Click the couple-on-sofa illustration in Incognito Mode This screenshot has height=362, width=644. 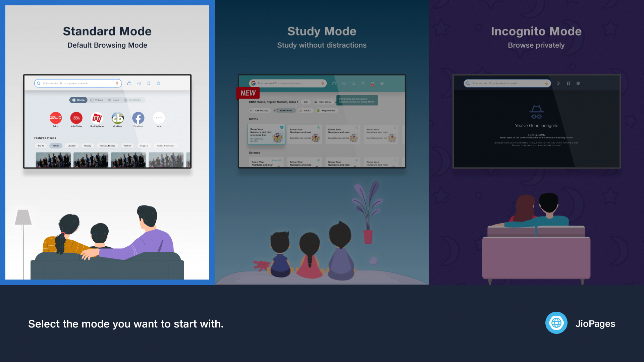pos(536,238)
